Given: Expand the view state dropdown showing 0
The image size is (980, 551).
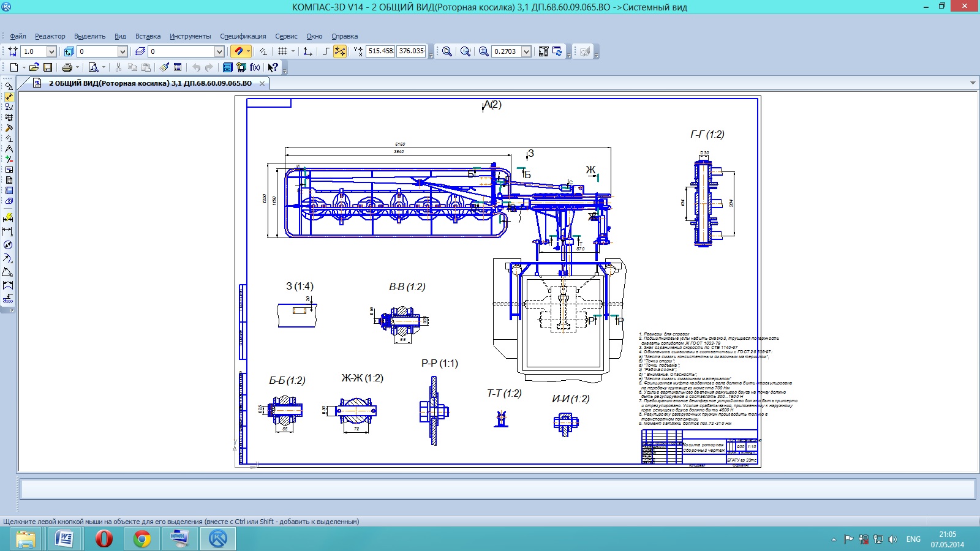Looking at the screenshot, I should pos(123,51).
